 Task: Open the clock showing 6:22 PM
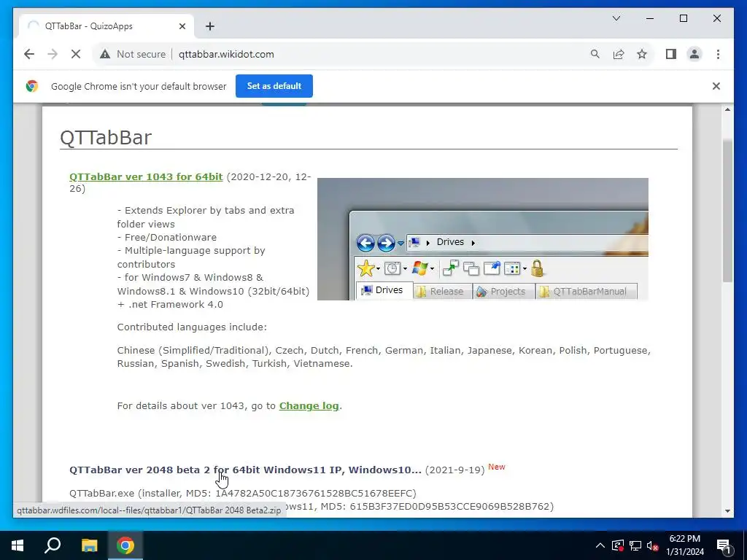(684, 545)
